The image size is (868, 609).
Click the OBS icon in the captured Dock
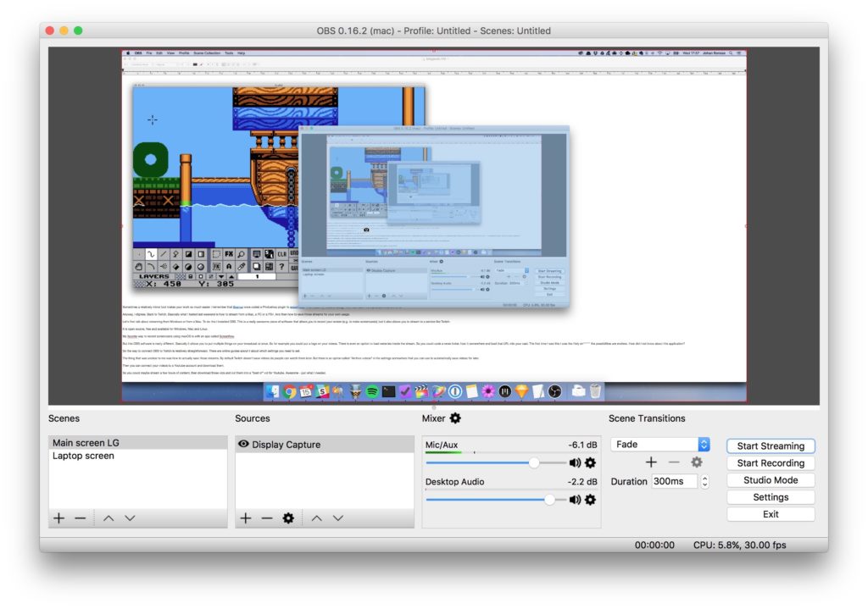tap(554, 391)
